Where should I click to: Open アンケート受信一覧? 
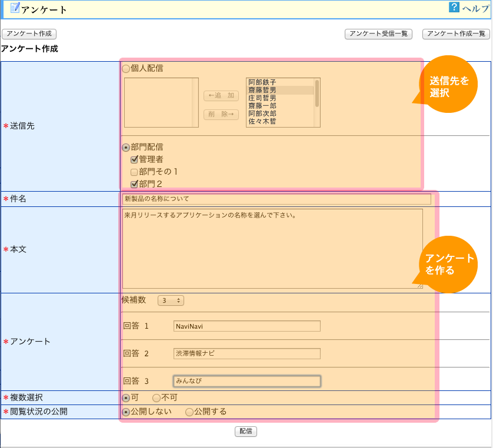pos(378,34)
